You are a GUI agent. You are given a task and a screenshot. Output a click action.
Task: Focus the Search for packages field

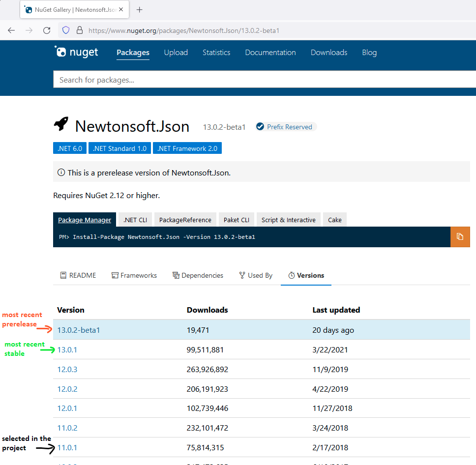tap(265, 80)
